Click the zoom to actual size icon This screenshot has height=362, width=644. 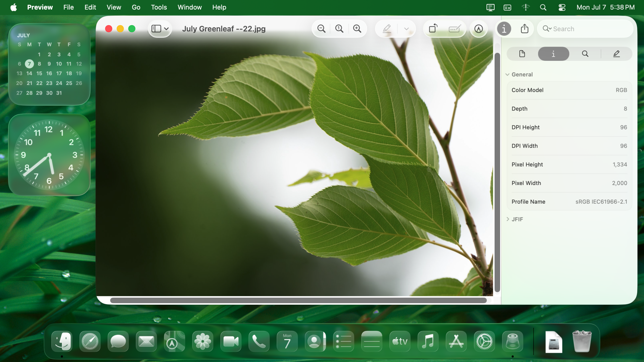(339, 29)
